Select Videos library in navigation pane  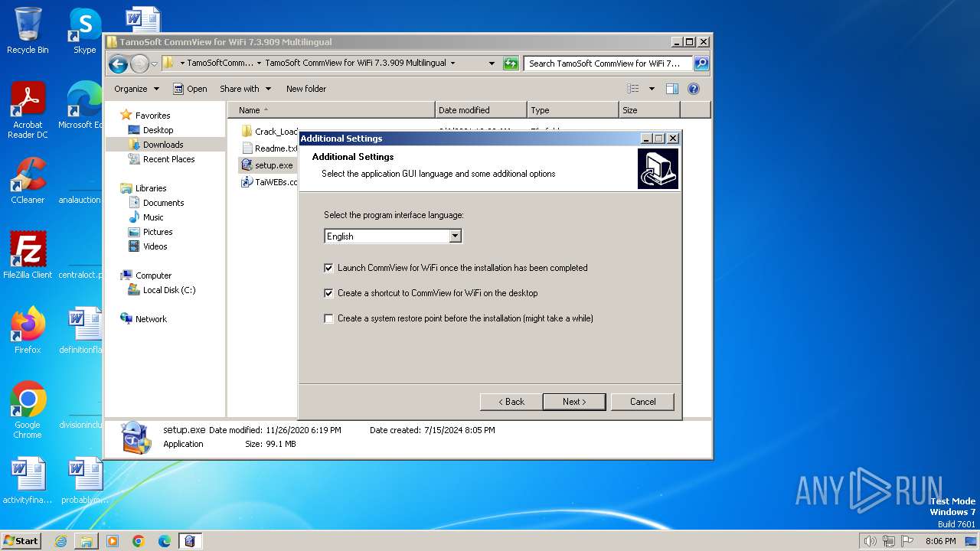[x=155, y=246]
